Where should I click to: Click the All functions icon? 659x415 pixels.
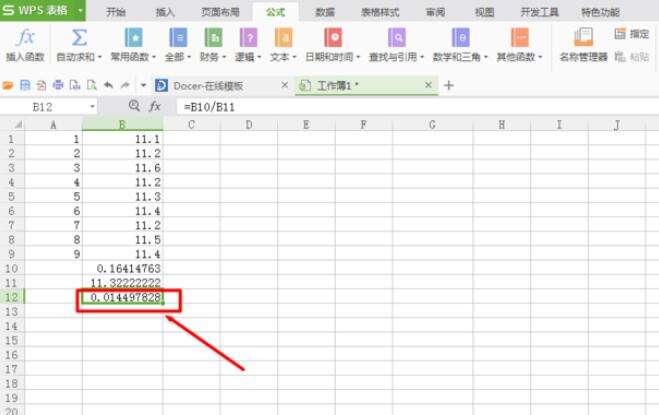coord(178,37)
